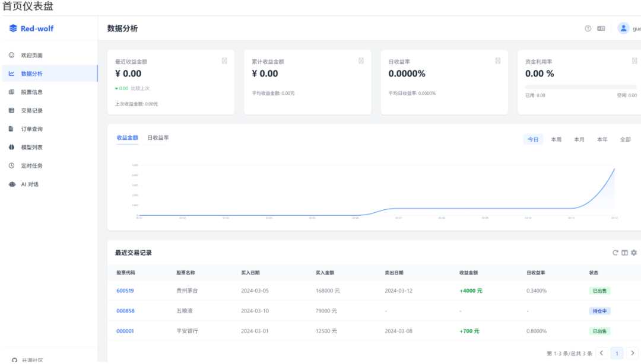Click the info icon on 最近收益金额 card
Viewport: 641px width, 364px height.
224,60
